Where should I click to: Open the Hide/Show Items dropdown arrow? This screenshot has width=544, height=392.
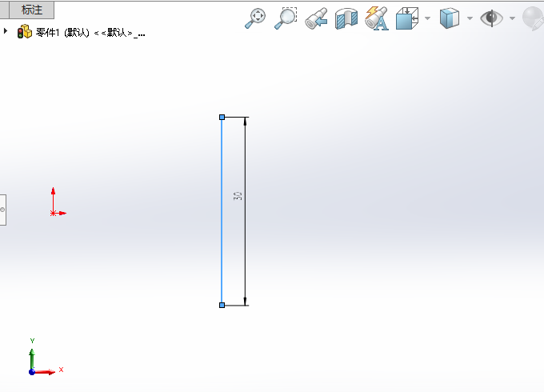click(x=512, y=18)
